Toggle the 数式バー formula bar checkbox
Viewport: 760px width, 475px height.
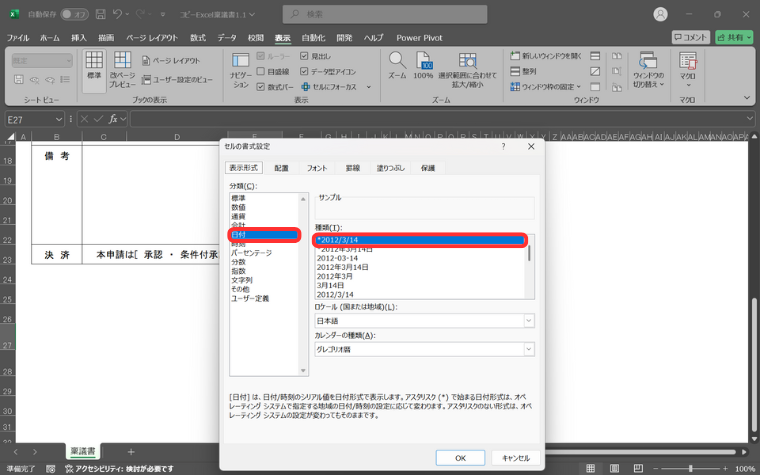[260, 87]
